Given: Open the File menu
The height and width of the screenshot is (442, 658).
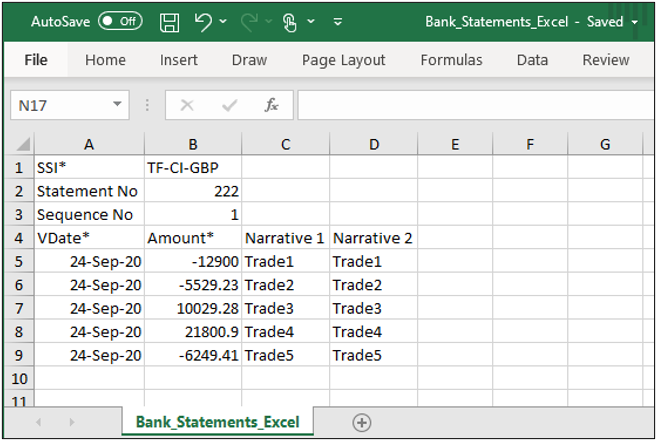Looking at the screenshot, I should [36, 60].
